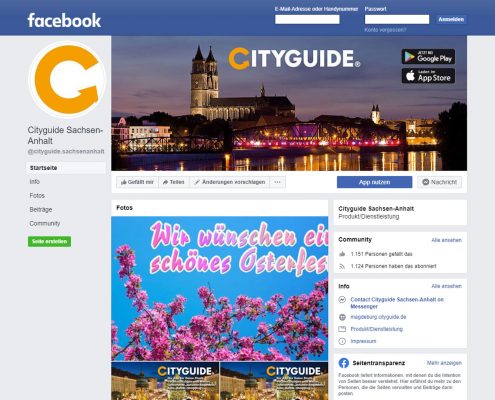
Task: Click the thumbs-up icon beside 1.151 Personen
Action: [342, 254]
